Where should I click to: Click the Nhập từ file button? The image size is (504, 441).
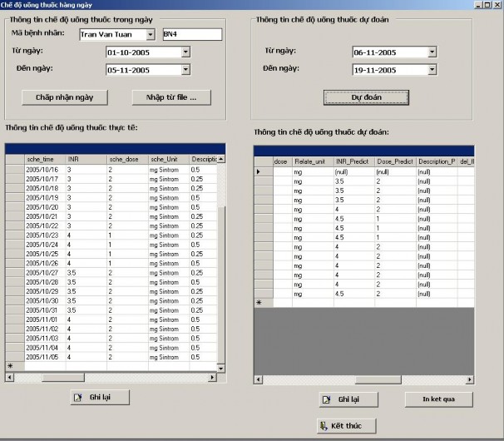171,97
